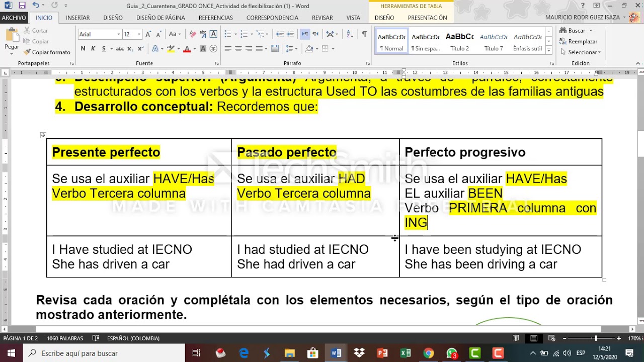This screenshot has height=362, width=644.
Task: Open Excel from the taskbar
Action: click(406, 353)
